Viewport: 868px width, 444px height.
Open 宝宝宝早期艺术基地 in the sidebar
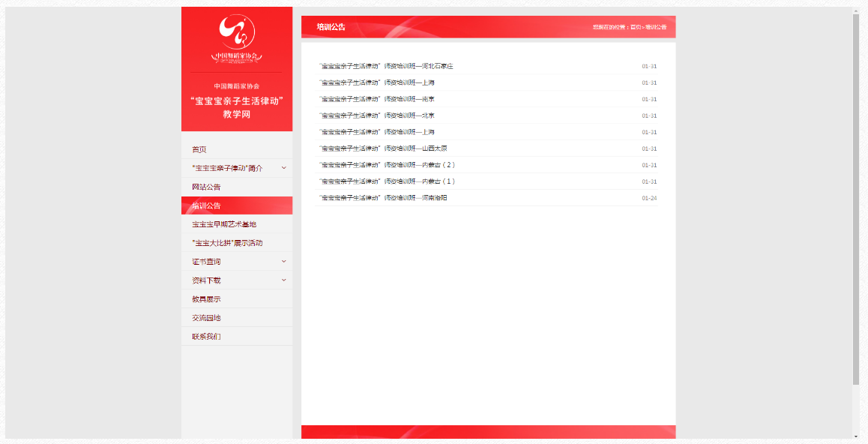tap(224, 224)
